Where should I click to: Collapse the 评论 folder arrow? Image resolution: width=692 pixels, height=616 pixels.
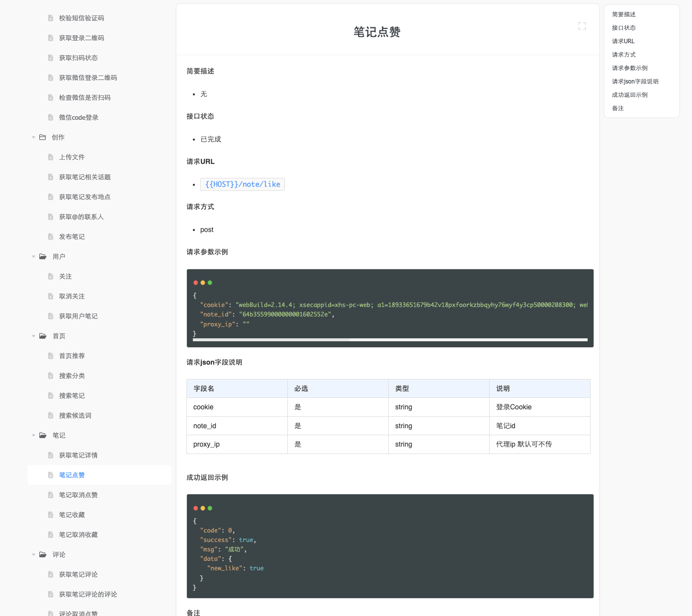34,555
